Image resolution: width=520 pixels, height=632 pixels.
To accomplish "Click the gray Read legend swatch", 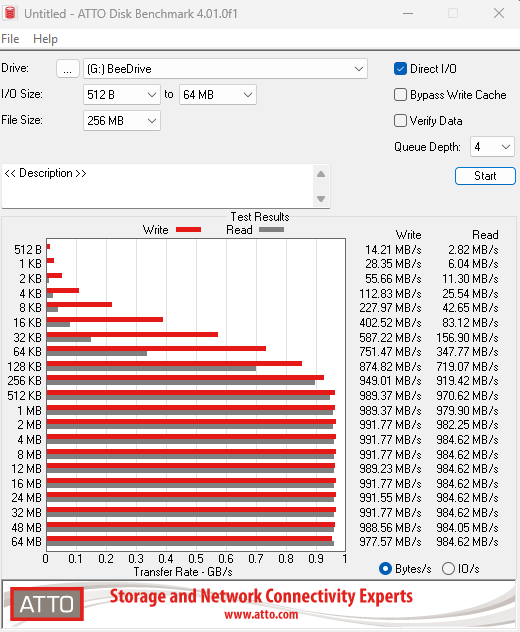I will [271, 230].
